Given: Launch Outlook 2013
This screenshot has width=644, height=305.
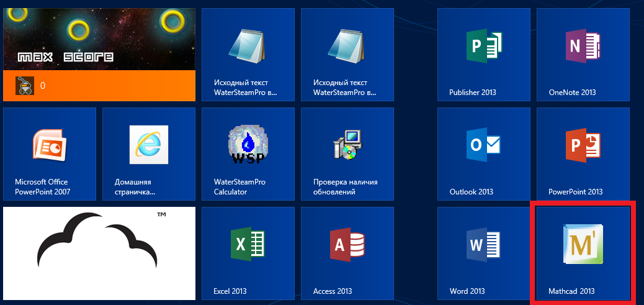Looking at the screenshot, I should 483,153.
